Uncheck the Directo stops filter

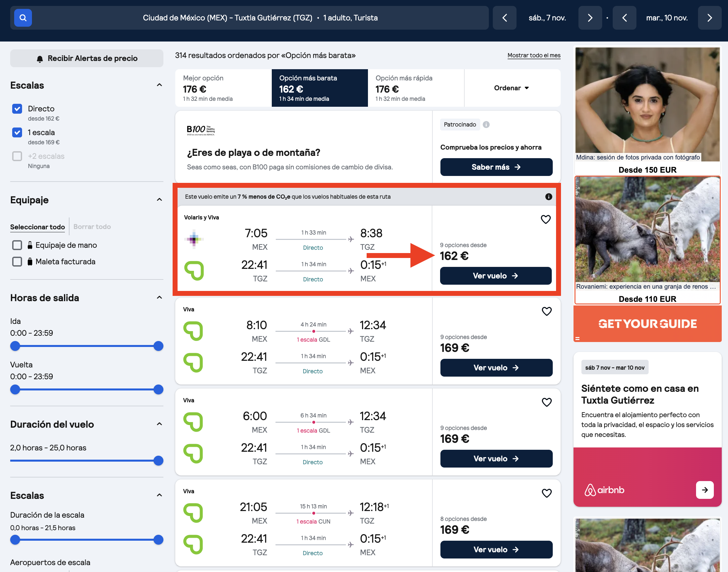click(x=17, y=108)
